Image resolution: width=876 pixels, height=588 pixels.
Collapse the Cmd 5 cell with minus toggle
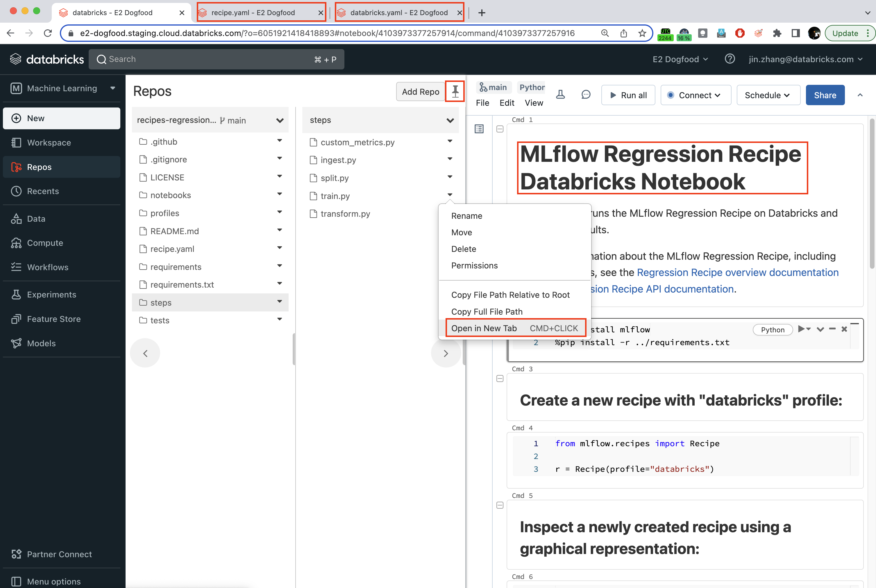click(500, 505)
